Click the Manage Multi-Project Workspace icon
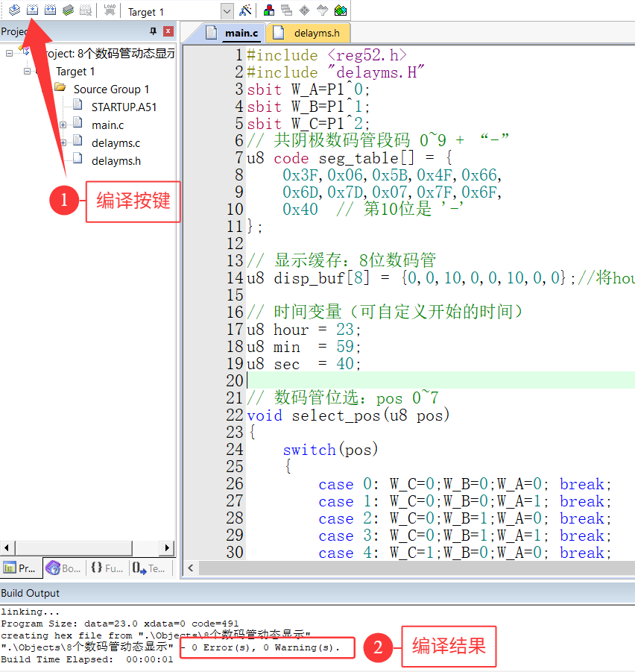Viewport: 635px width, 672px height. [286, 10]
